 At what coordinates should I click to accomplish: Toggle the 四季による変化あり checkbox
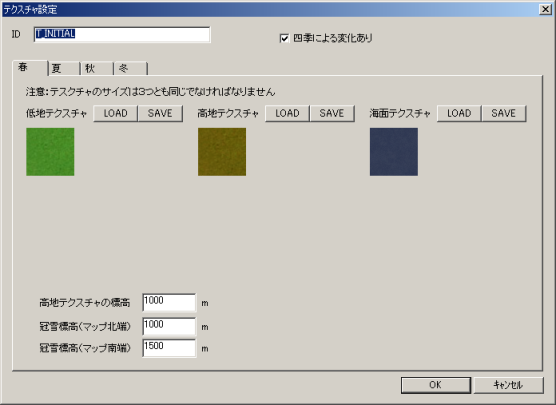(284, 38)
